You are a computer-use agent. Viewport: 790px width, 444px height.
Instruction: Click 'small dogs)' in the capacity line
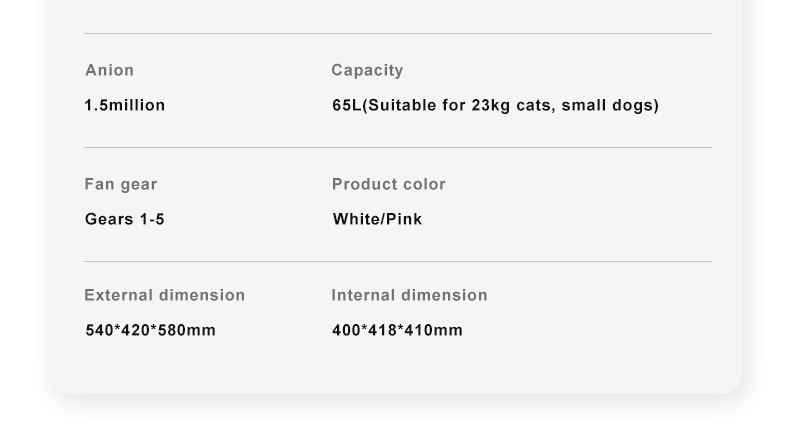tap(610, 105)
